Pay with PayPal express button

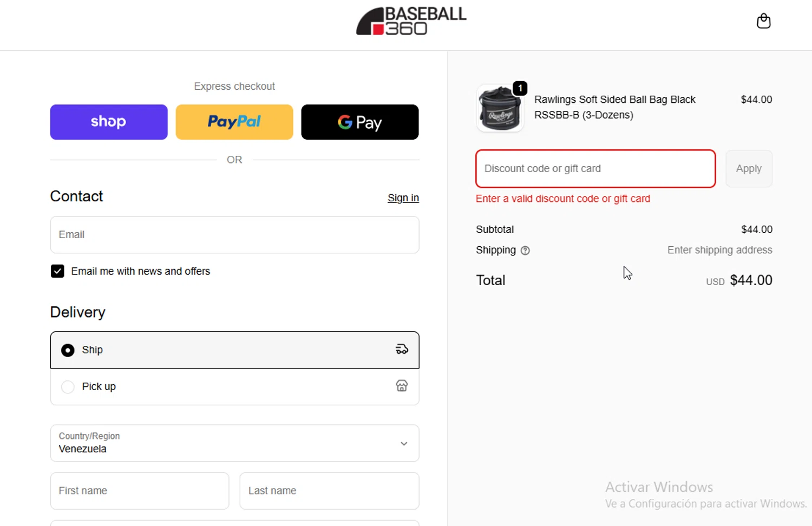tap(234, 122)
